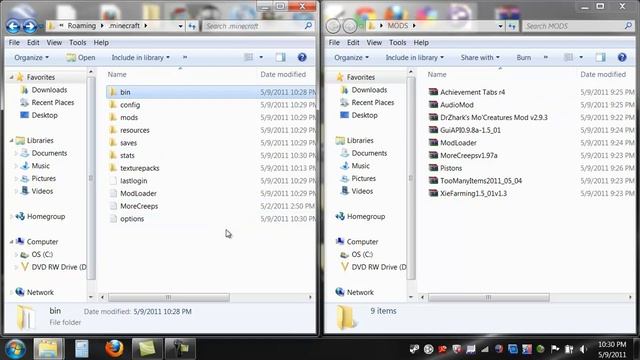
Task: Click refresh button in MODS address bar
Action: [512, 26]
